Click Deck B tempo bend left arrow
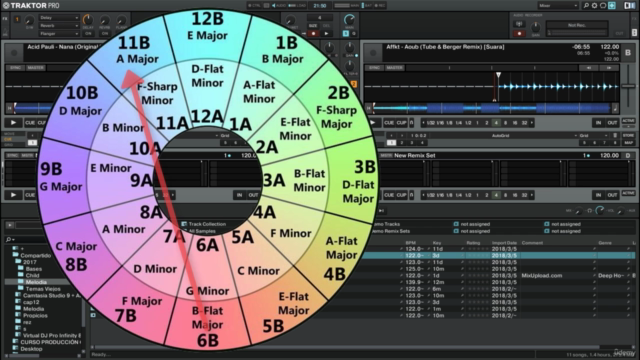The height and width of the screenshot is (360, 640). (589, 68)
